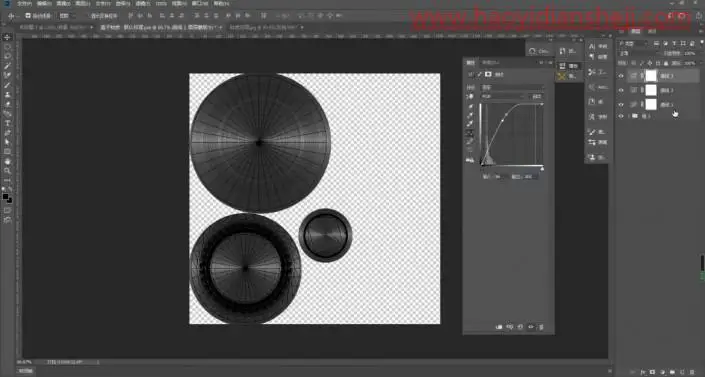The image size is (705, 377).
Task: Select the Lasso tool
Action: click(x=7, y=56)
